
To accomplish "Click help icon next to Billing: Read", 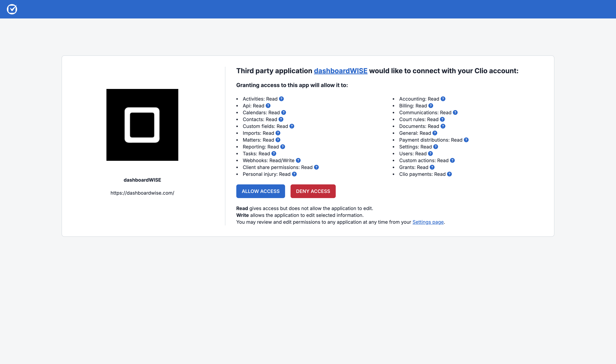I will point(431,106).
